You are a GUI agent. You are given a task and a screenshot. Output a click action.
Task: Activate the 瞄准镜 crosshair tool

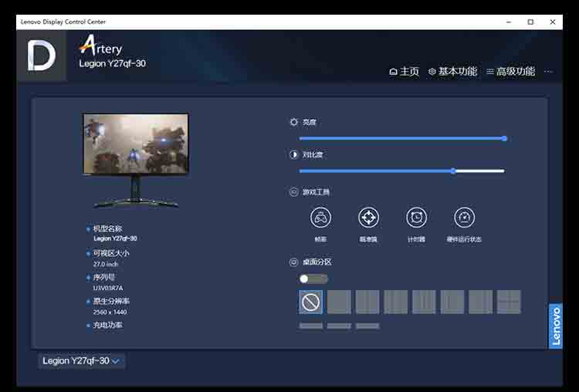[368, 218]
